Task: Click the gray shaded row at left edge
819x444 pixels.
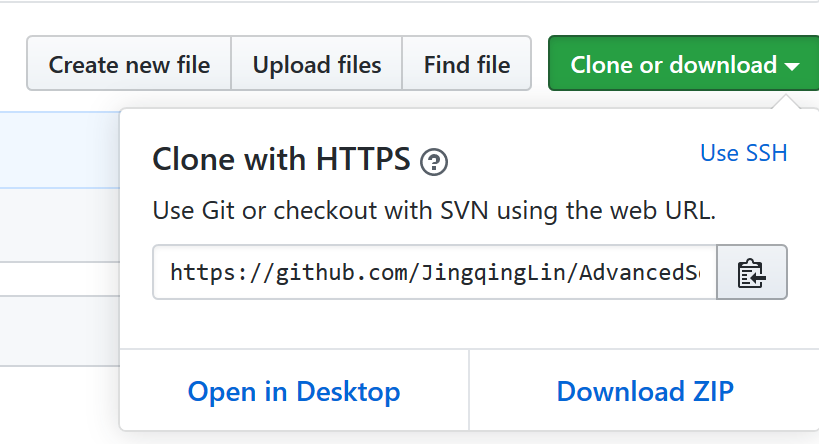Action: (x=60, y=331)
